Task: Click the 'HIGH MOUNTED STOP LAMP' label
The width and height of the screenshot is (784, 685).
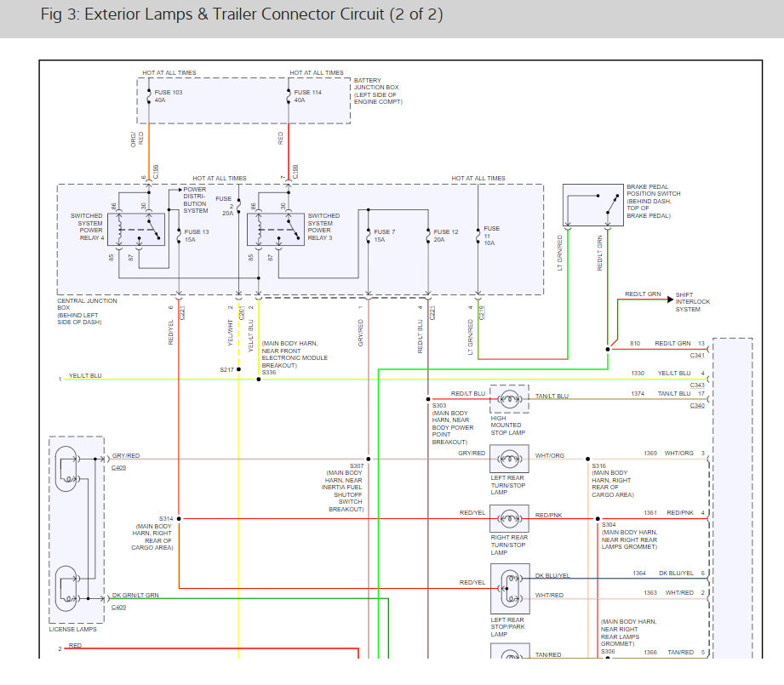Action: 507,425
